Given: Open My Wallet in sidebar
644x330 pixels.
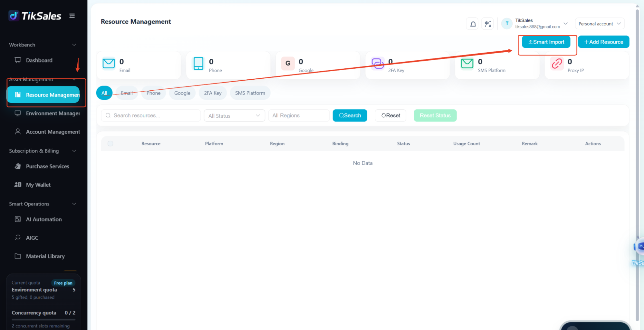Looking at the screenshot, I should [x=38, y=185].
